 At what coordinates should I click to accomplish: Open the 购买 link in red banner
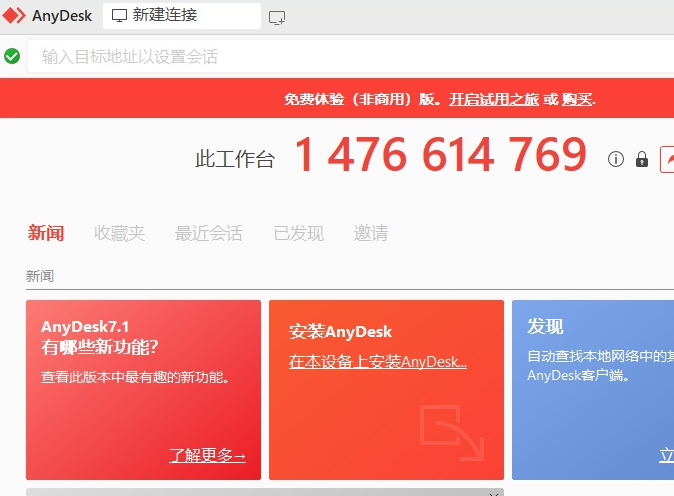coord(577,99)
